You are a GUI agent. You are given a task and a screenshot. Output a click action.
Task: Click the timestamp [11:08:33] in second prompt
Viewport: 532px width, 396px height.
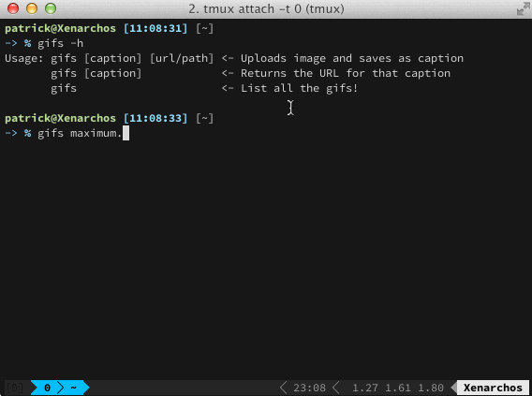pyautogui.click(x=155, y=118)
